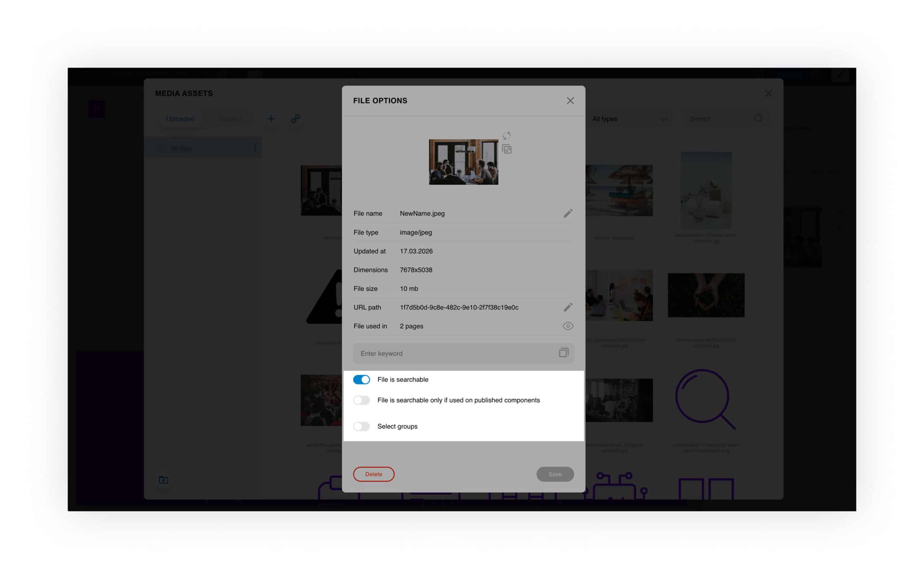
Task: Turn on the Select groups toggle
Action: pos(361,426)
